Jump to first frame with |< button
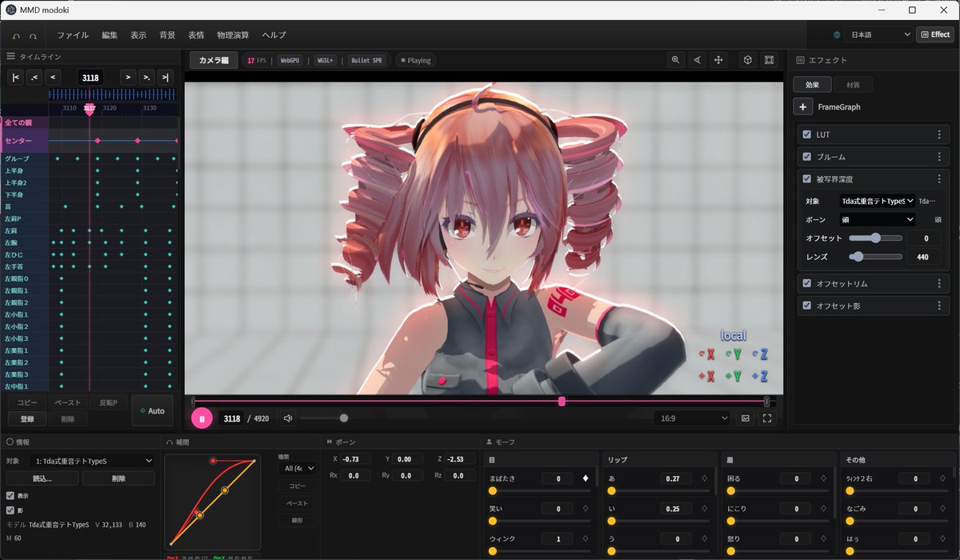 tap(15, 78)
